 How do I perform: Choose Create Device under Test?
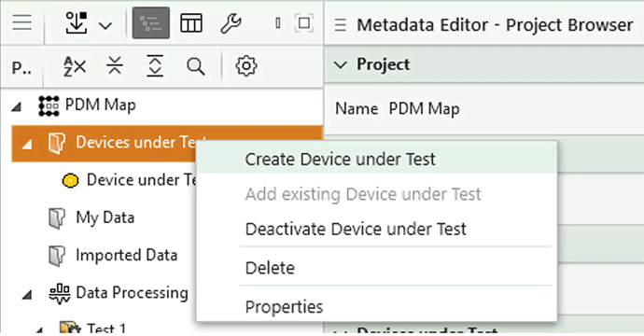click(377, 160)
